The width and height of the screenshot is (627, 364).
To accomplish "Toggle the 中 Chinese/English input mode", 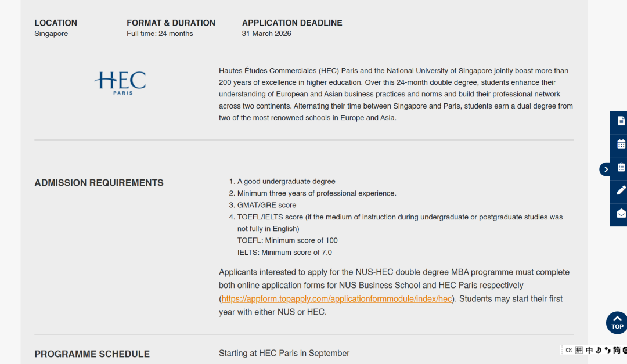I will pos(589,350).
